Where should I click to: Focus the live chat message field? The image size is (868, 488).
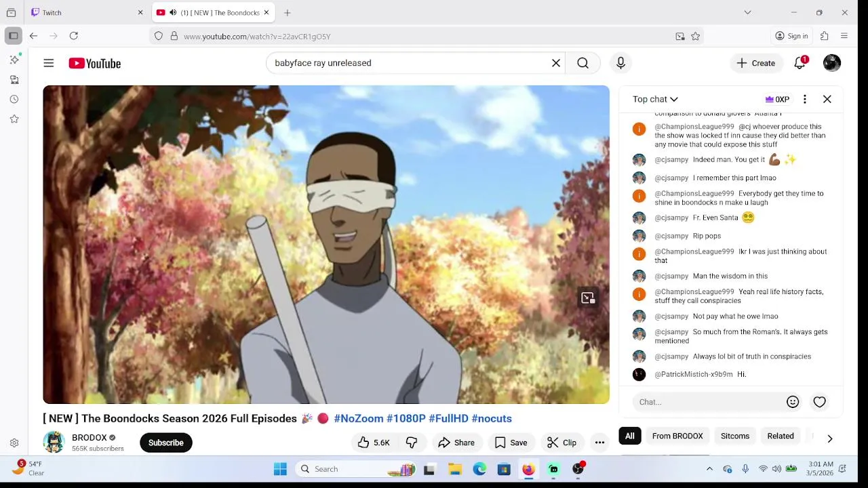coord(709,402)
